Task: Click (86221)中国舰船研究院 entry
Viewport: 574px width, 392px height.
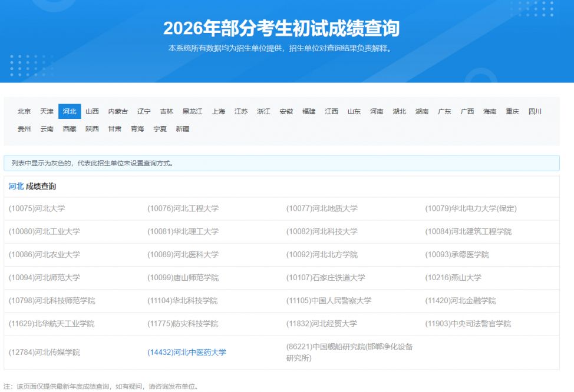Action: [349, 353]
